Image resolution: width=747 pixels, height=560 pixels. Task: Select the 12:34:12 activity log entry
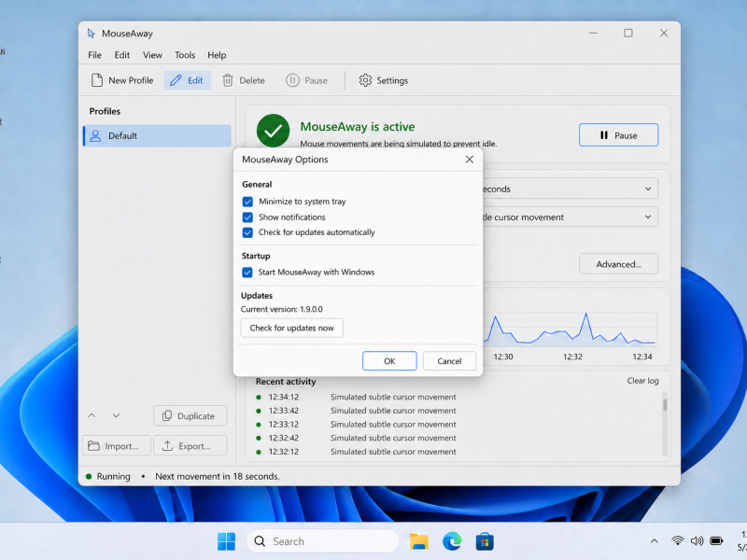click(357, 398)
